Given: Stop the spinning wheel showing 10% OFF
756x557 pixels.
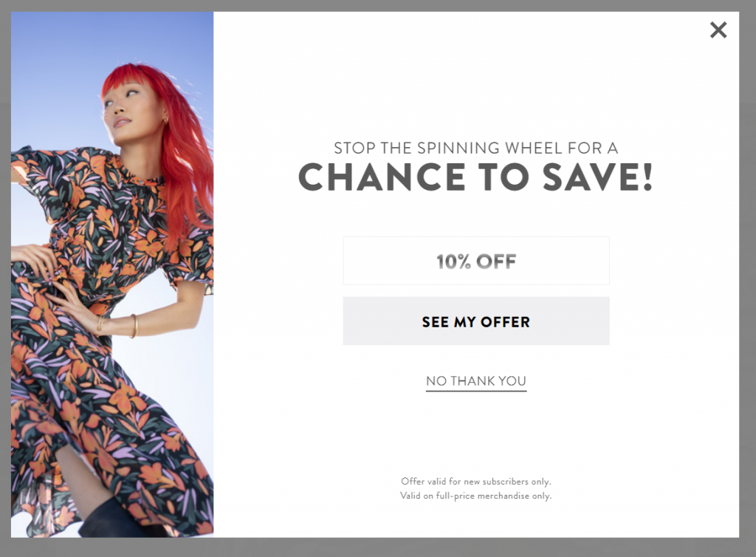Looking at the screenshot, I should (476, 261).
